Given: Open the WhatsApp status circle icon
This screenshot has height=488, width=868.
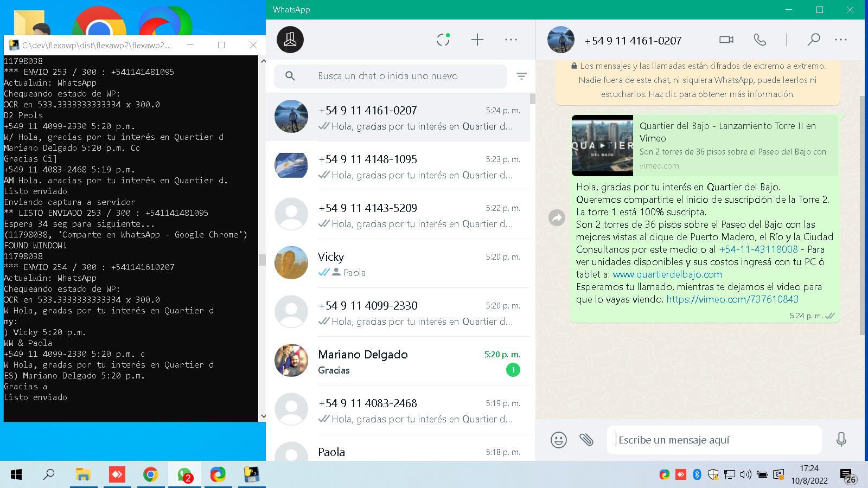Looking at the screenshot, I should pyautogui.click(x=443, y=40).
